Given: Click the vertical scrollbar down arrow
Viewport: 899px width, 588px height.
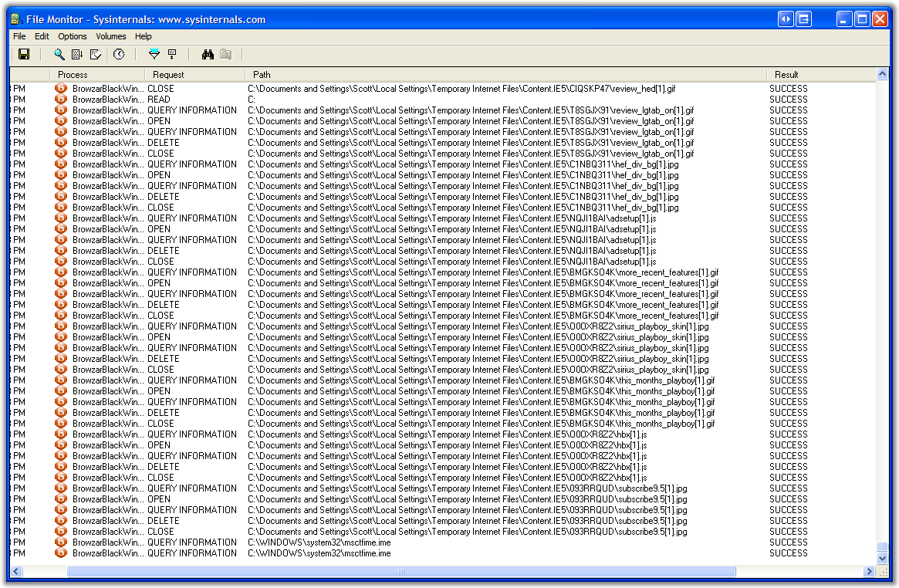Looking at the screenshot, I should [882, 559].
